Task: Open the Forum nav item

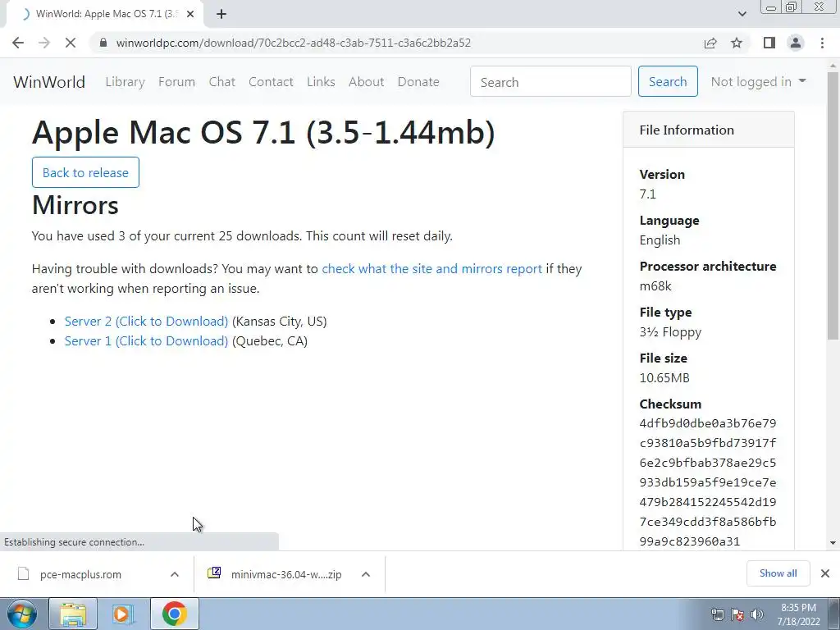Action: click(177, 82)
